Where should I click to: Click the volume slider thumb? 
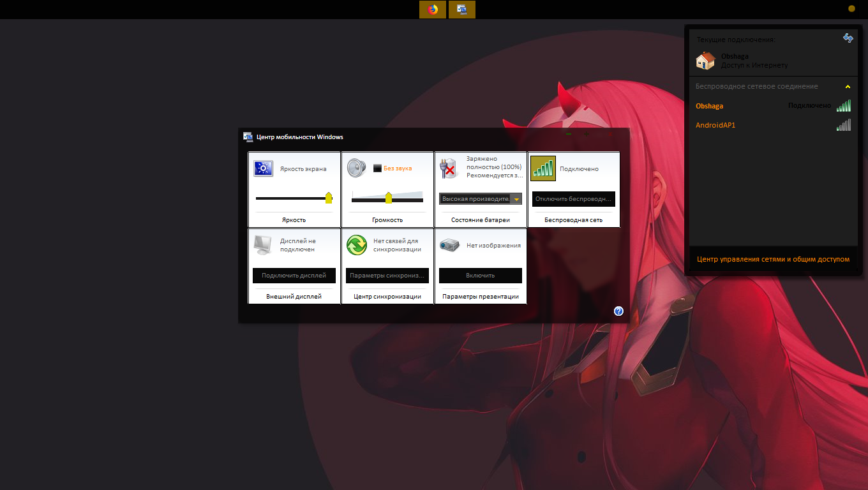point(389,198)
